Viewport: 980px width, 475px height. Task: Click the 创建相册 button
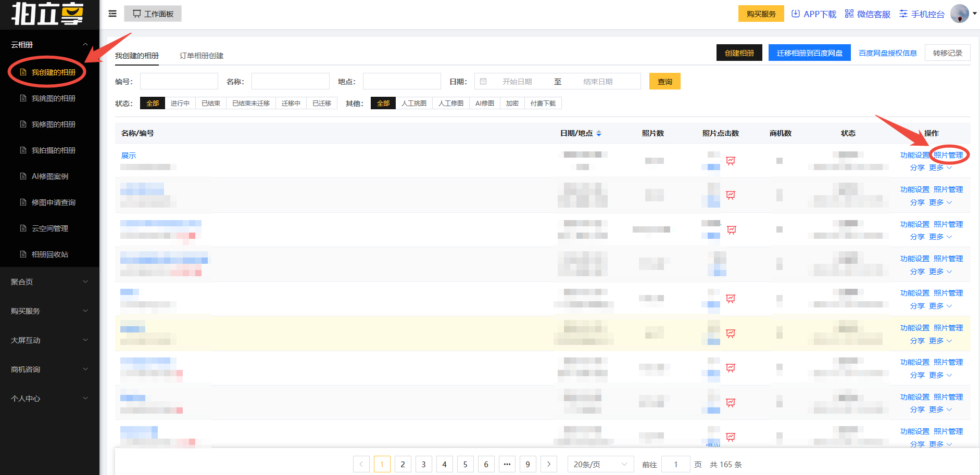[x=739, y=53]
